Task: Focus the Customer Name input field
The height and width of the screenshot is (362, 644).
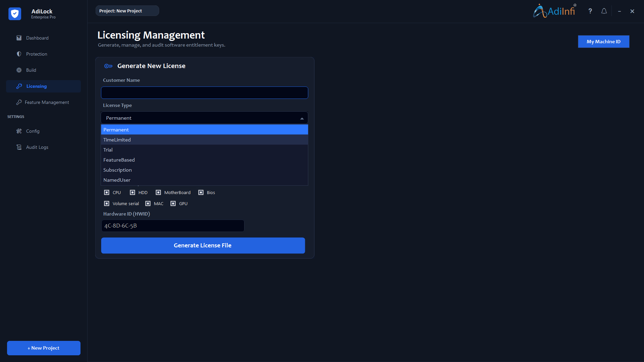Action: tap(204, 93)
